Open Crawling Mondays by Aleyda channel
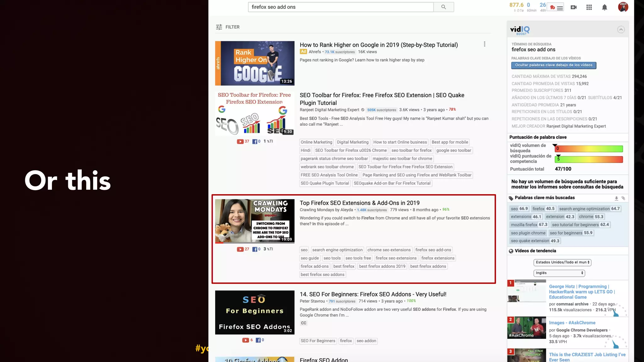The height and width of the screenshot is (362, 644). tap(326, 210)
